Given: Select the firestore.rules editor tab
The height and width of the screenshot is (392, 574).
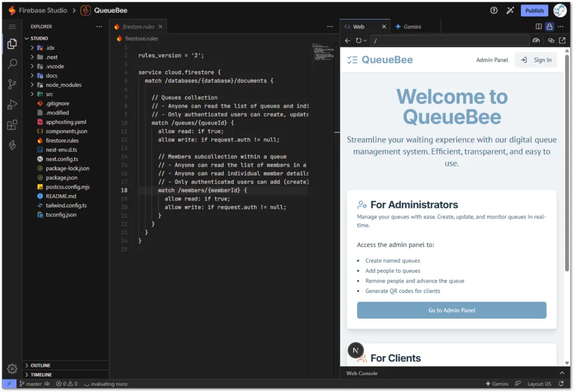Looking at the screenshot, I should [x=138, y=26].
